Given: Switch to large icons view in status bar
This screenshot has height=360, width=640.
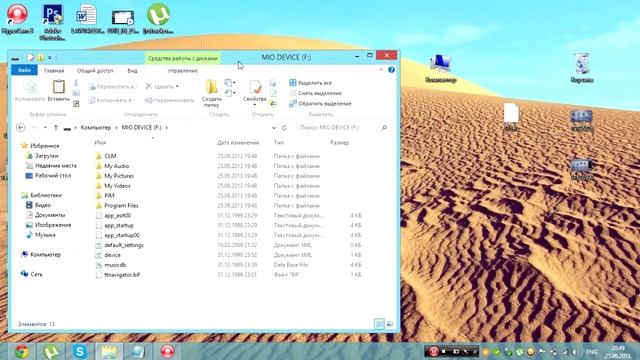Looking at the screenshot, I should [x=390, y=324].
